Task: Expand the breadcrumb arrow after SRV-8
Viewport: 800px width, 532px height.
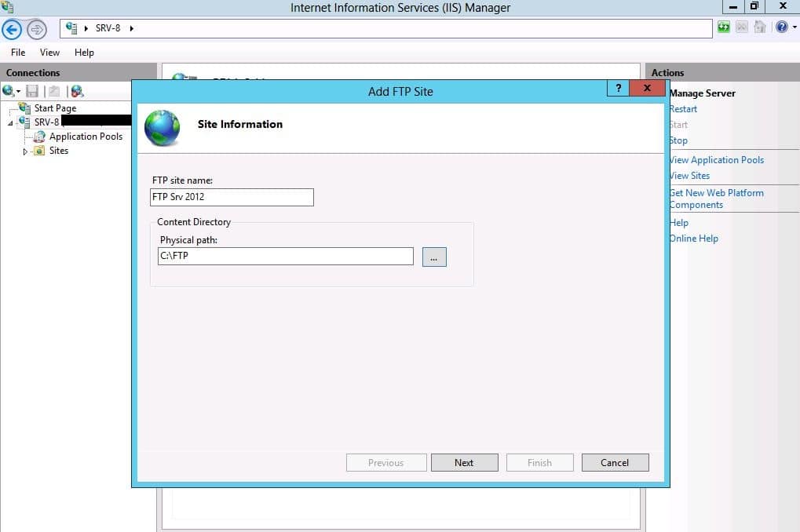Action: pos(132,28)
